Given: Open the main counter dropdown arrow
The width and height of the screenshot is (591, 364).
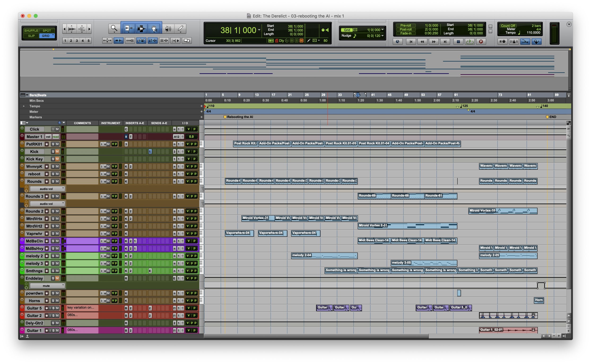Looking at the screenshot, I should tap(259, 30).
